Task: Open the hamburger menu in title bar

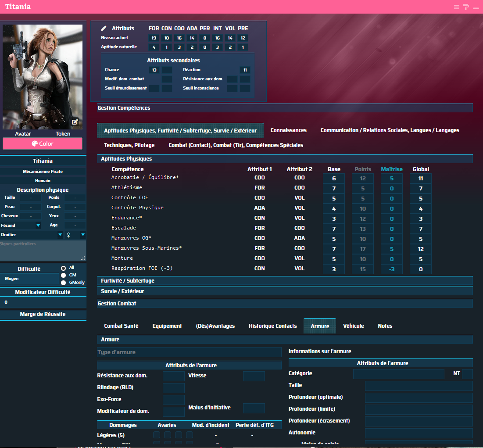Action: (456, 7)
